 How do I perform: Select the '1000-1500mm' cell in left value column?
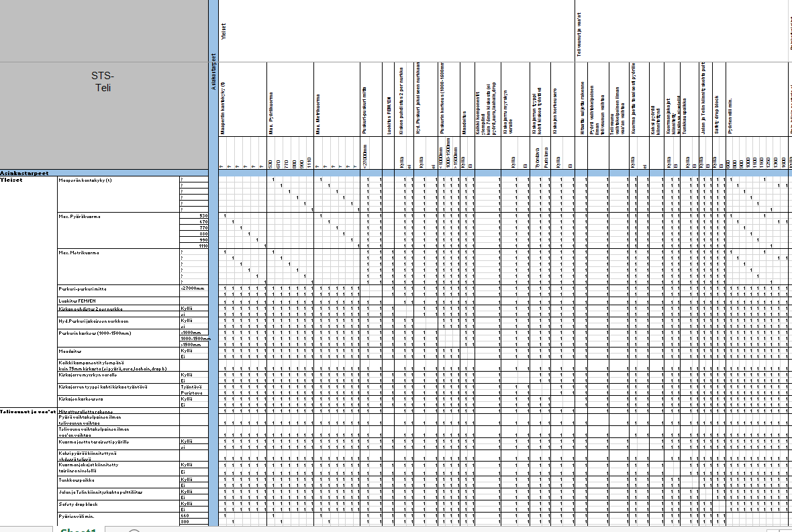194,339
